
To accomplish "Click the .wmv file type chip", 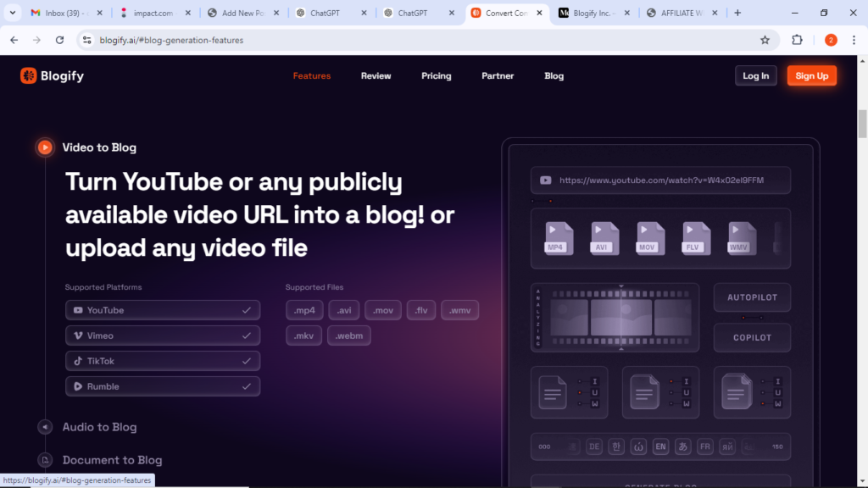I will pyautogui.click(x=460, y=310).
